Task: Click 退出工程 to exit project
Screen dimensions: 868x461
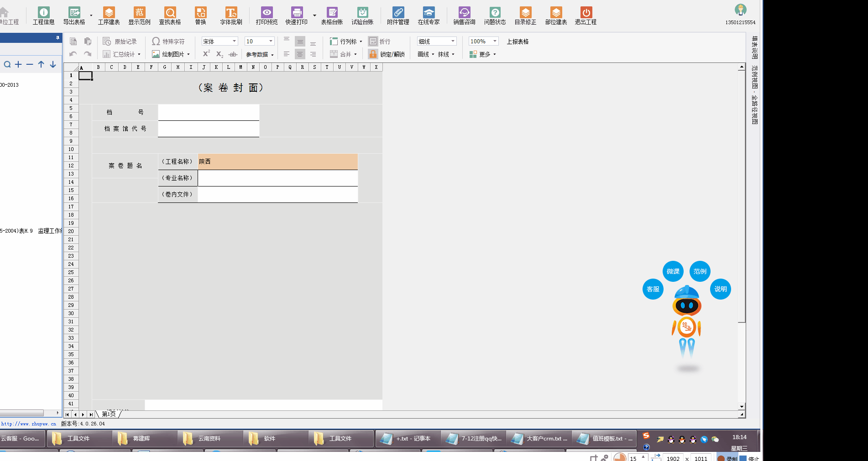Action: click(586, 16)
